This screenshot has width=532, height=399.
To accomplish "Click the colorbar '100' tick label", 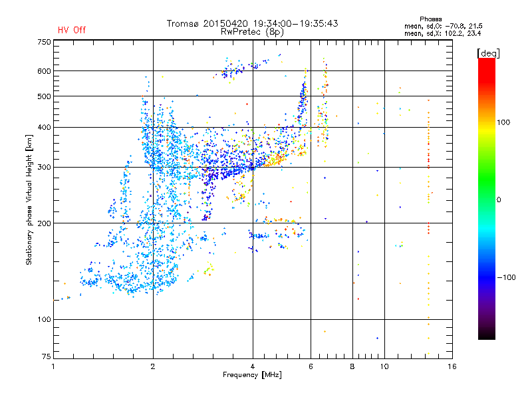I will [503, 122].
